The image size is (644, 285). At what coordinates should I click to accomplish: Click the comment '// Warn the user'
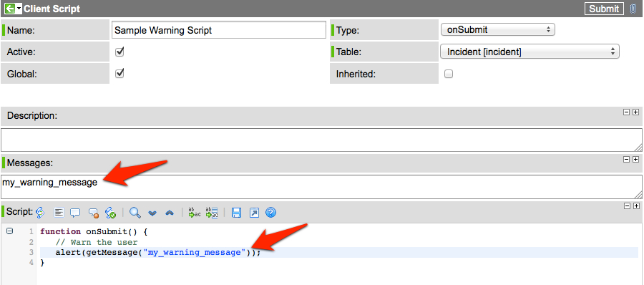[97, 242]
